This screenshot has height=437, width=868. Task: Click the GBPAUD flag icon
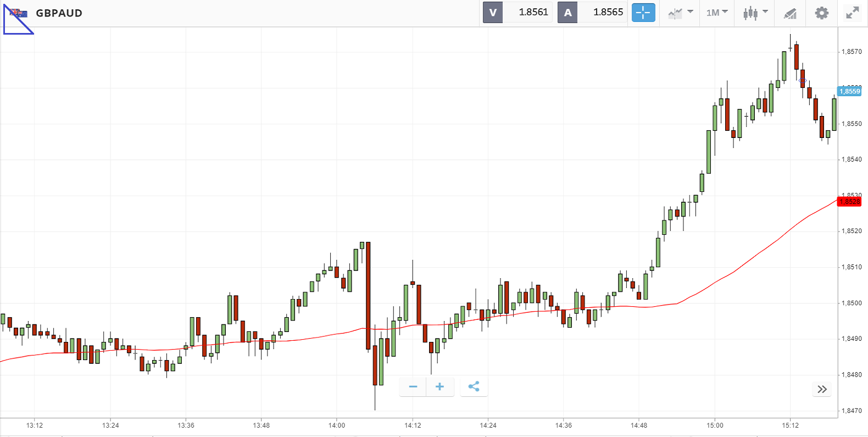[18, 13]
